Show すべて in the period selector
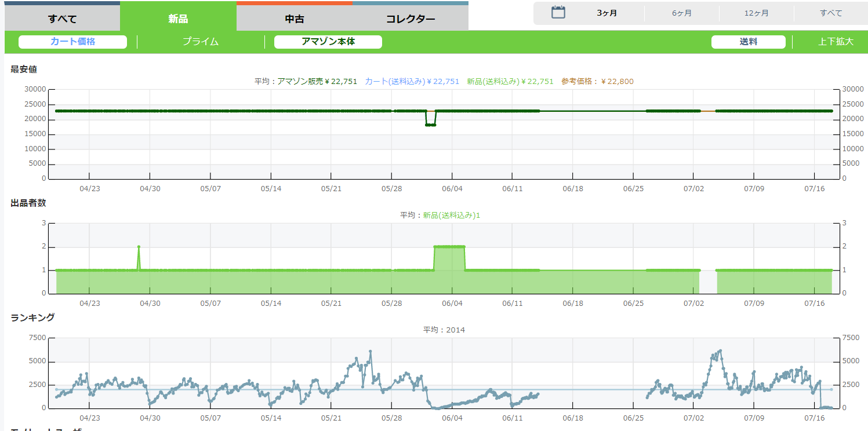The width and height of the screenshot is (868, 431). point(831,13)
